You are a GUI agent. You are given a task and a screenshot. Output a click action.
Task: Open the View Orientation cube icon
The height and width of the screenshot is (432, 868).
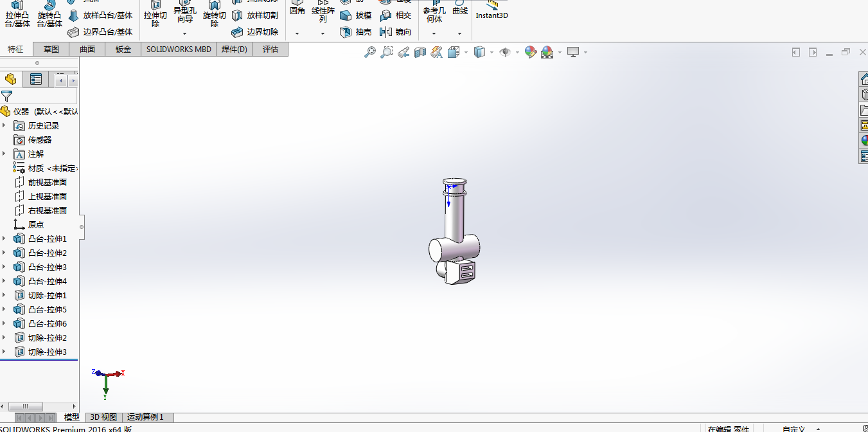454,52
